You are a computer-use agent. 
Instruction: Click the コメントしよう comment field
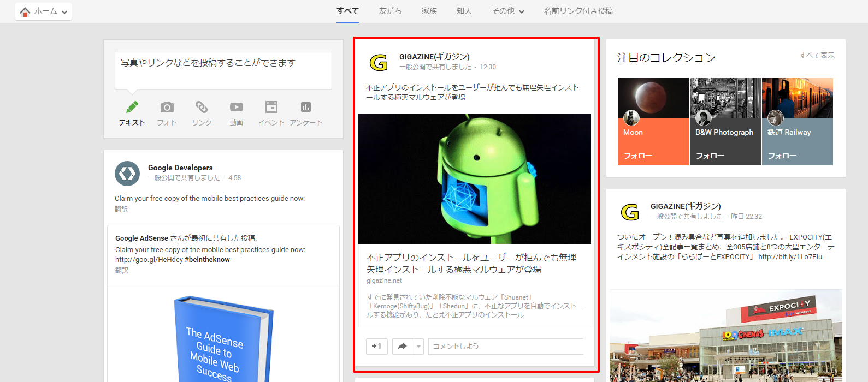[x=505, y=347]
